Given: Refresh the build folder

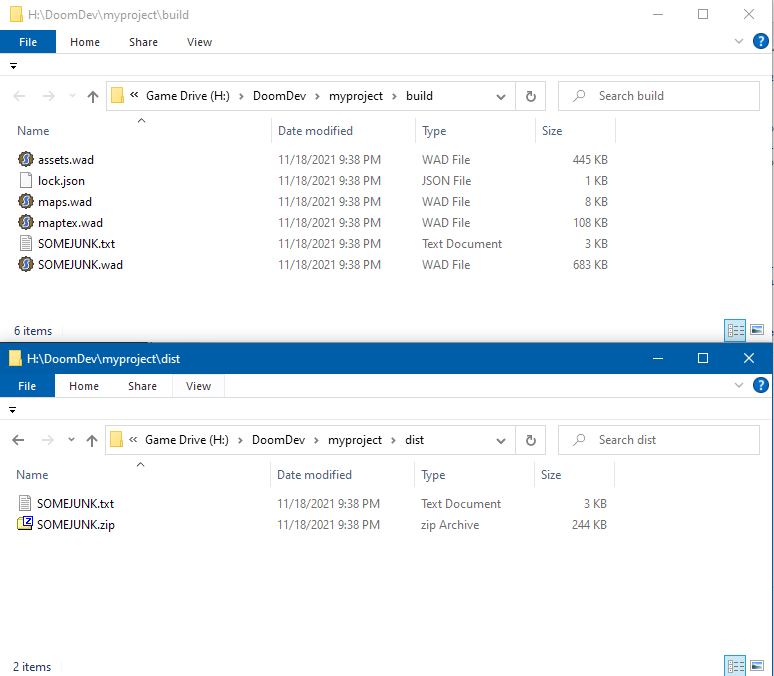Looking at the screenshot, I should pyautogui.click(x=531, y=96).
